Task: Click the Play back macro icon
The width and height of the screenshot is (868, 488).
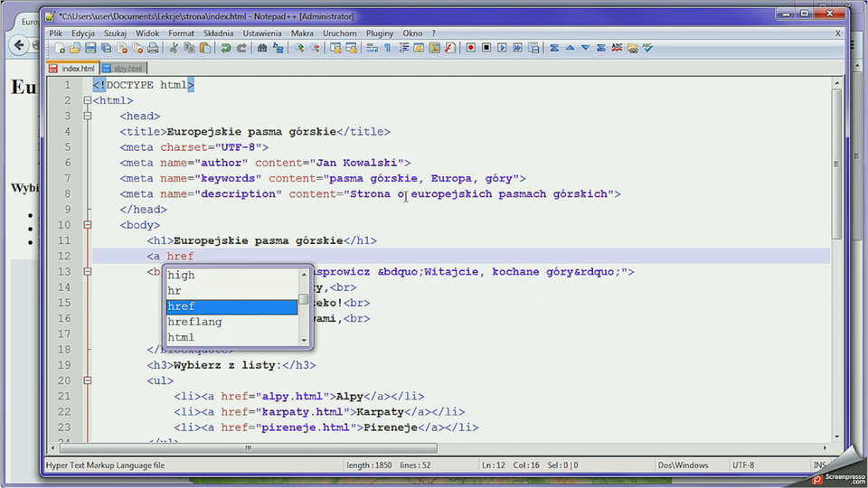Action: [502, 48]
